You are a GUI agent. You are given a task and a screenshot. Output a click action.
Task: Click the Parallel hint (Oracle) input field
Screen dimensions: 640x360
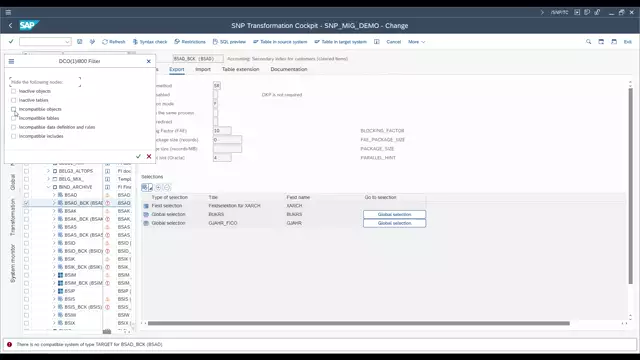pos(222,158)
